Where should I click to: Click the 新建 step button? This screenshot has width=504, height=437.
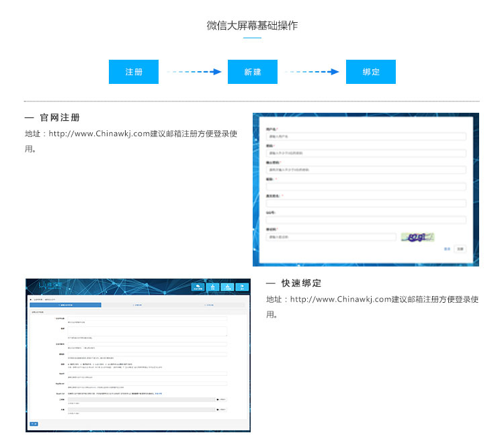252,72
